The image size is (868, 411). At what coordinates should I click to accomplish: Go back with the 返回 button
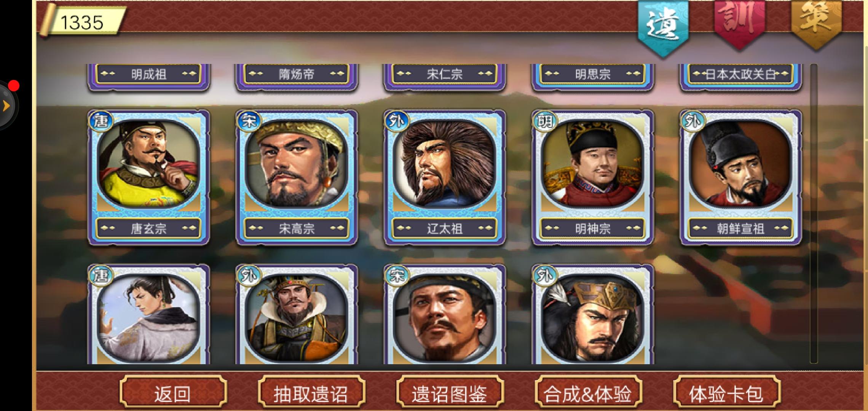(x=173, y=393)
